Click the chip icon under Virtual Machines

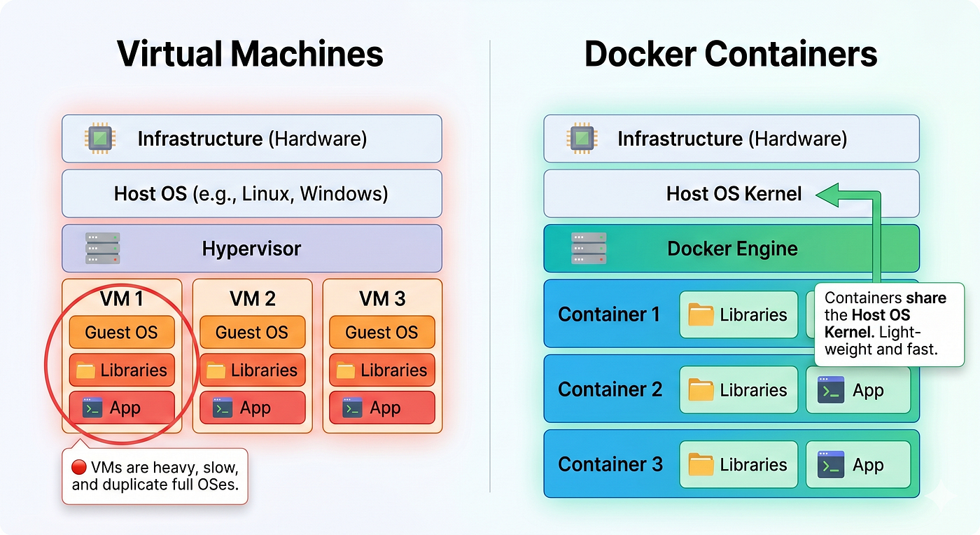click(x=100, y=139)
